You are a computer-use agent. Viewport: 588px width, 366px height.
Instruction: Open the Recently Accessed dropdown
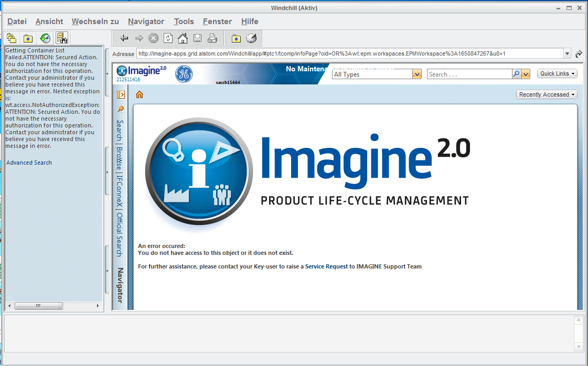coord(547,94)
